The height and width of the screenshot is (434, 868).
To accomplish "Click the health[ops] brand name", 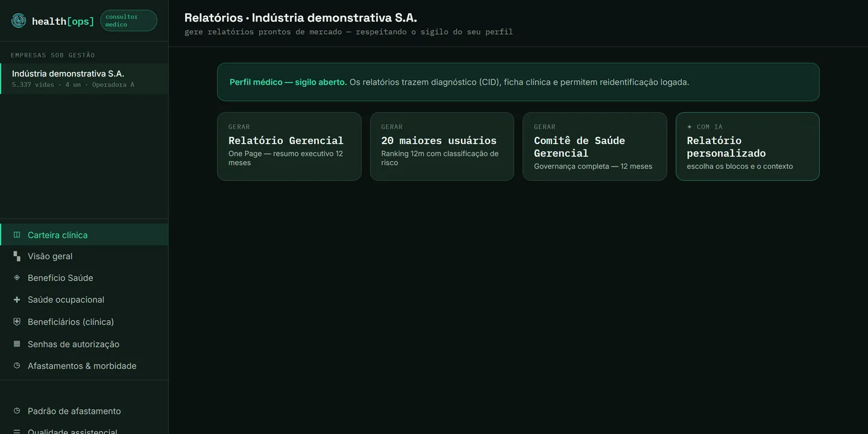I will click(63, 22).
